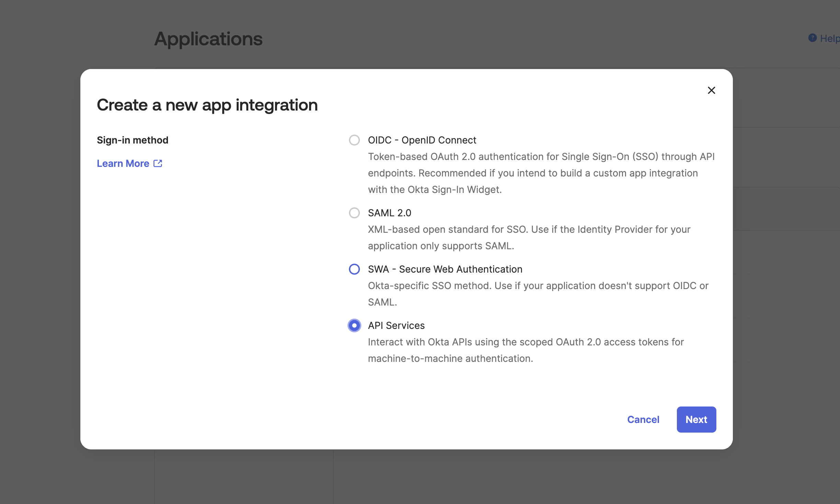Click the Cancel link
This screenshot has height=504, width=840.
point(643,420)
